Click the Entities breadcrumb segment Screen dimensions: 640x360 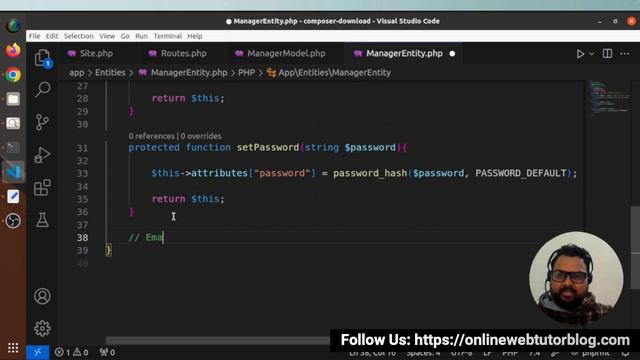click(110, 73)
